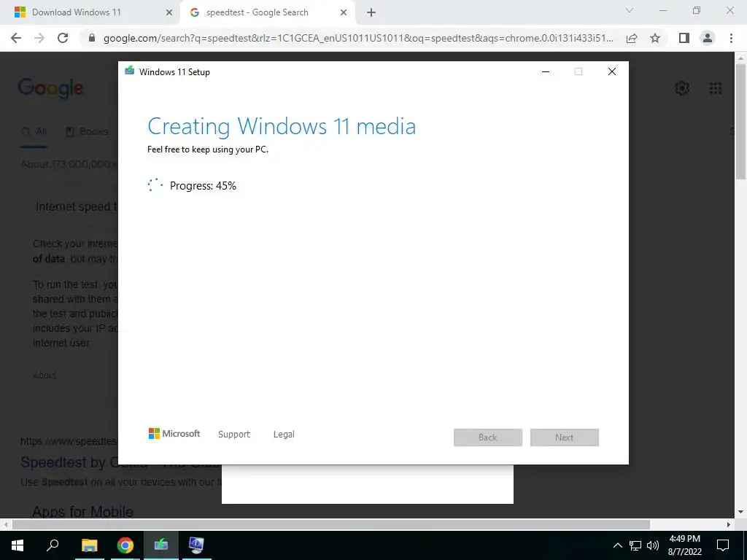This screenshot has width=747, height=560.
Task: Share this page icon in address bar
Action: 632,38
